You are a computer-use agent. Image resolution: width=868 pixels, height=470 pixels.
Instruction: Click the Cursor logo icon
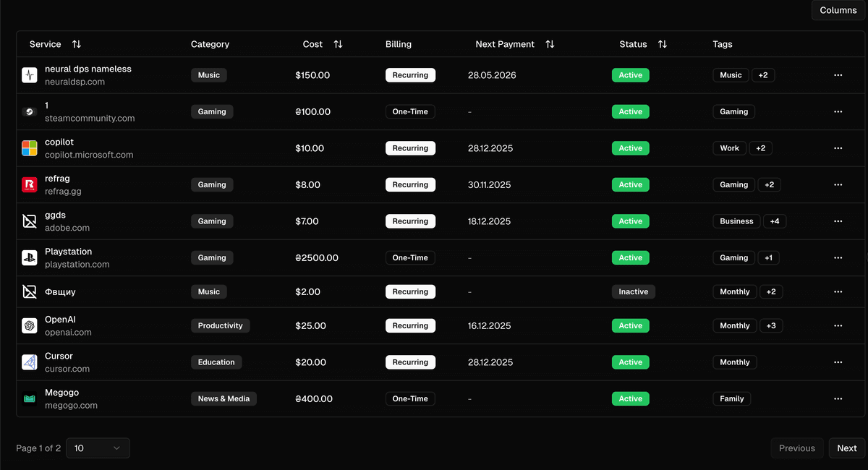tap(29, 362)
